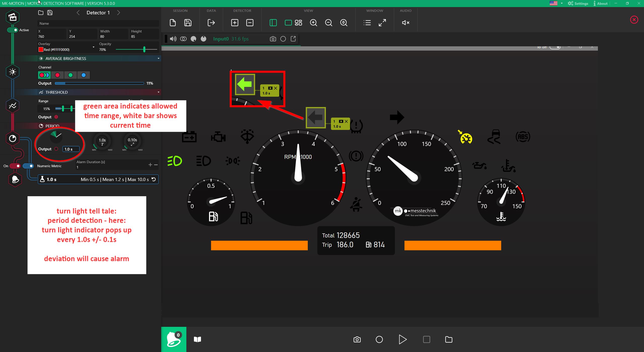
Task: Start playback with play button
Action: tap(403, 339)
